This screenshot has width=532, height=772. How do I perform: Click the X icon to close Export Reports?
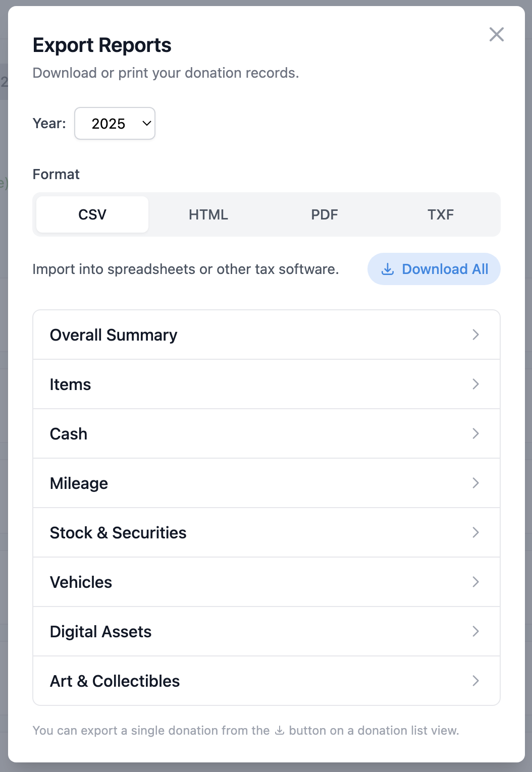[496, 34]
